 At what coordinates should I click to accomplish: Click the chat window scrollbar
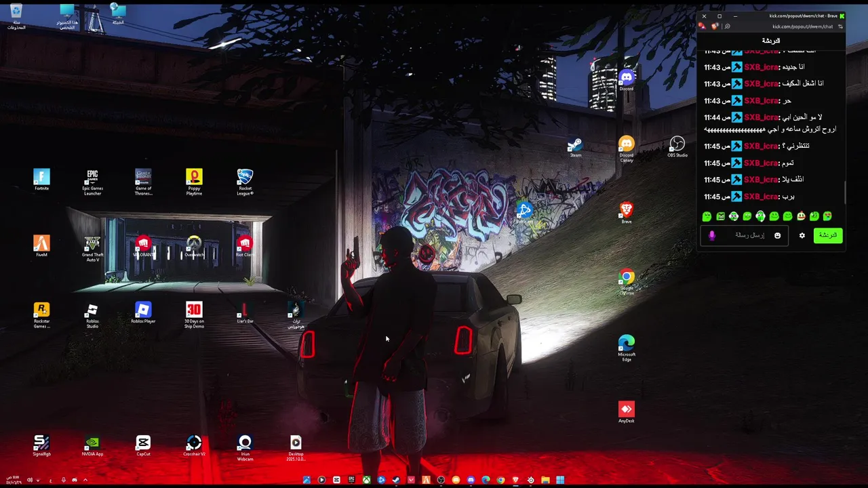click(845, 192)
